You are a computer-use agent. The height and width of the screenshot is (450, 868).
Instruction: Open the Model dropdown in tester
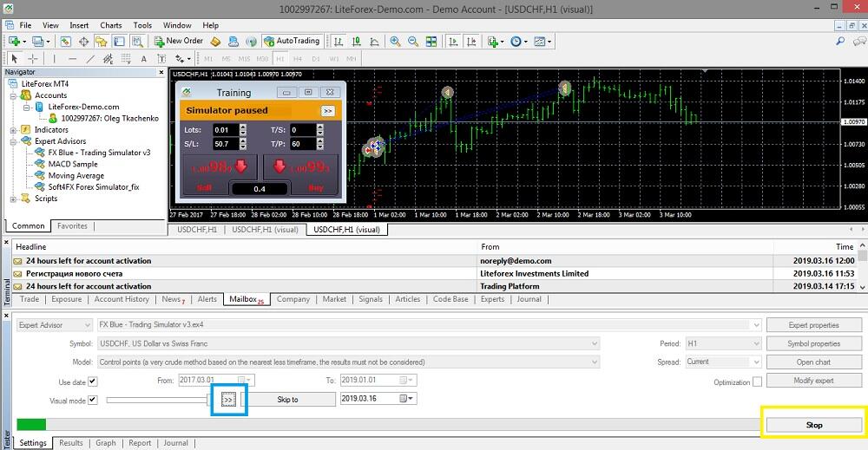tap(349, 362)
